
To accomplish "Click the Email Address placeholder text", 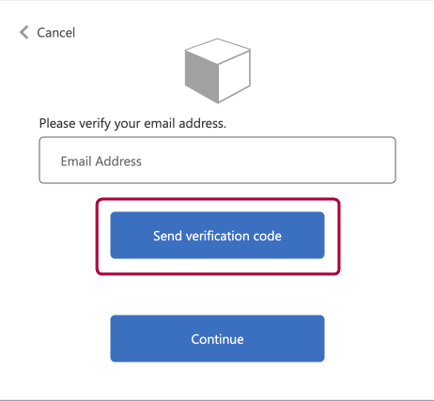I will coord(101,161).
